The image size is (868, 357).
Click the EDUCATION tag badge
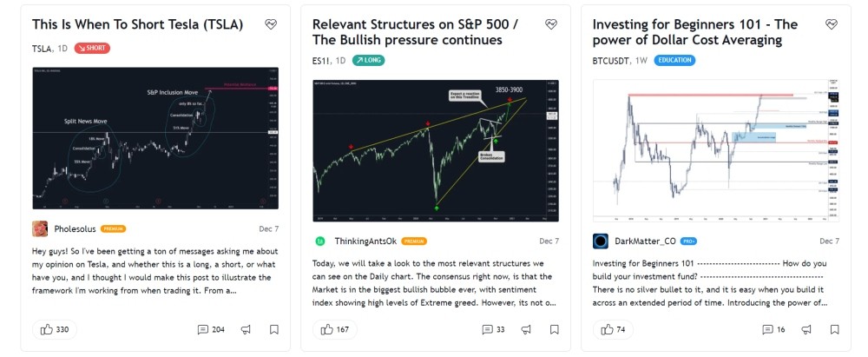coord(674,61)
